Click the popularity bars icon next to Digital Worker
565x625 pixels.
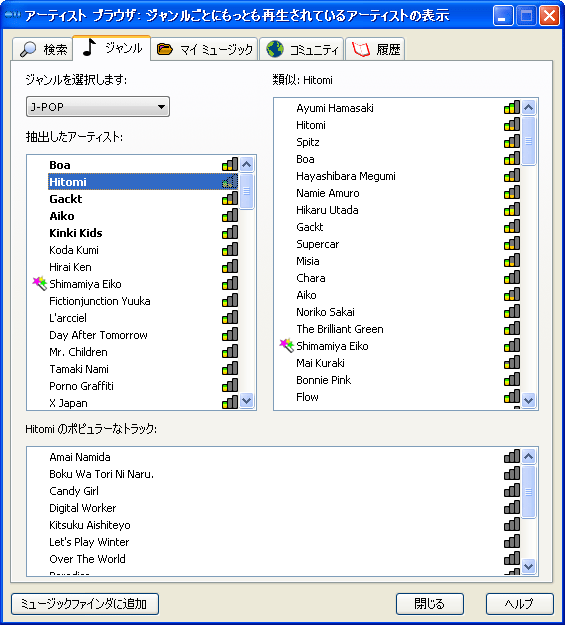[x=512, y=507]
